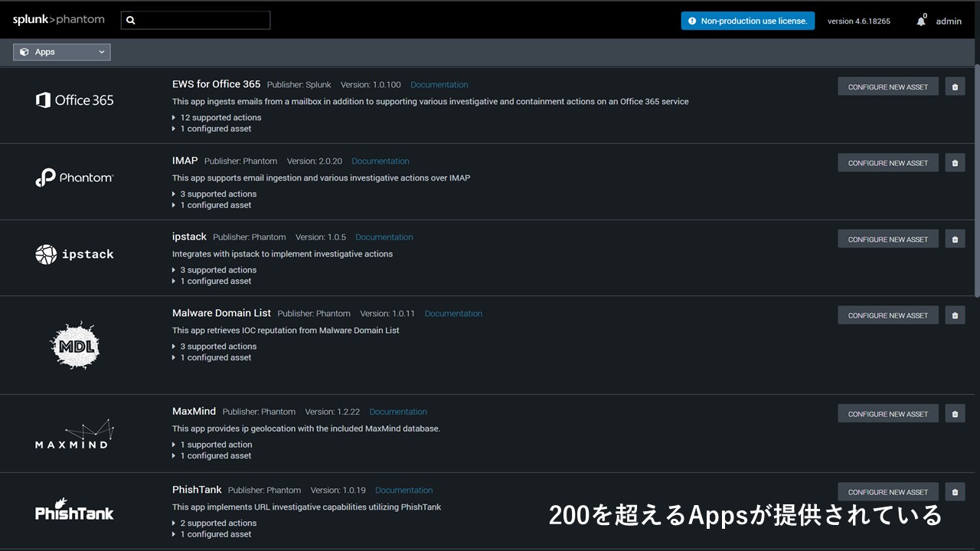980x551 pixels.
Task: Click the MaxMind logo
Action: (74, 434)
